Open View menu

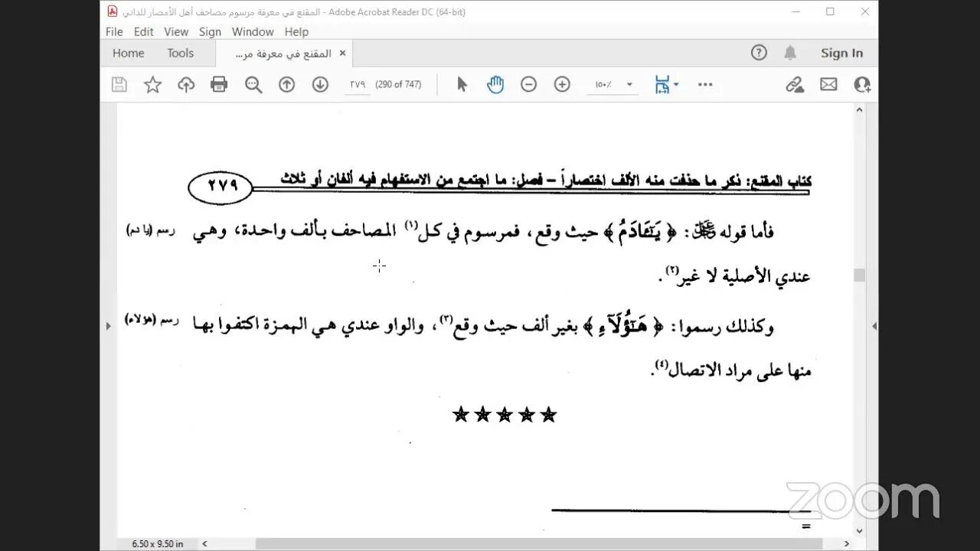(176, 31)
